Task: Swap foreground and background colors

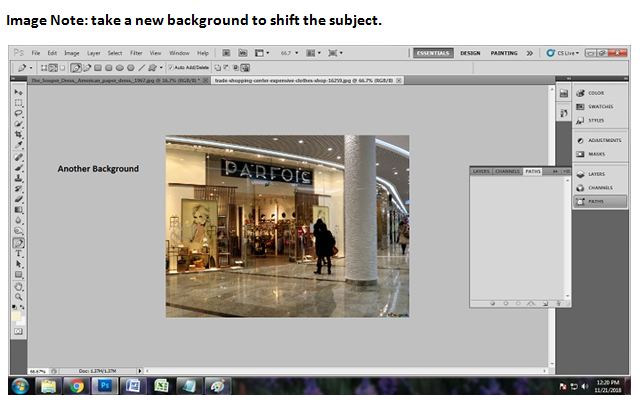Action: pos(22,307)
